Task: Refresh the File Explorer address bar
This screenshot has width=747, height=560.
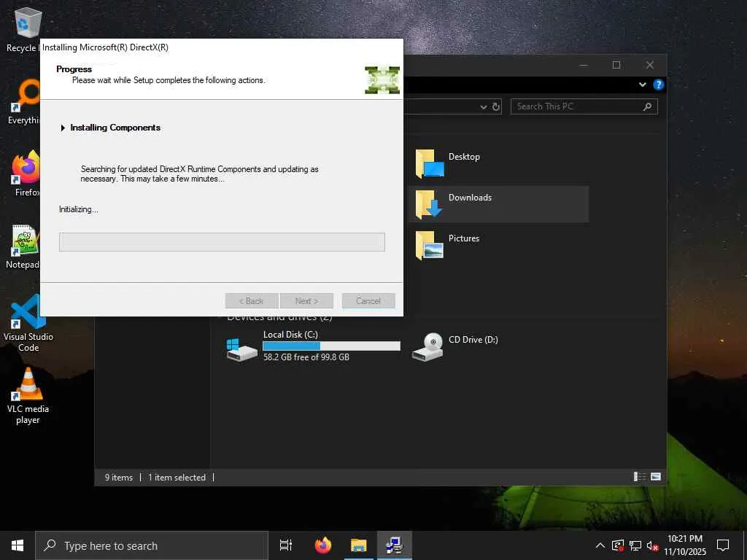Action: tap(495, 106)
